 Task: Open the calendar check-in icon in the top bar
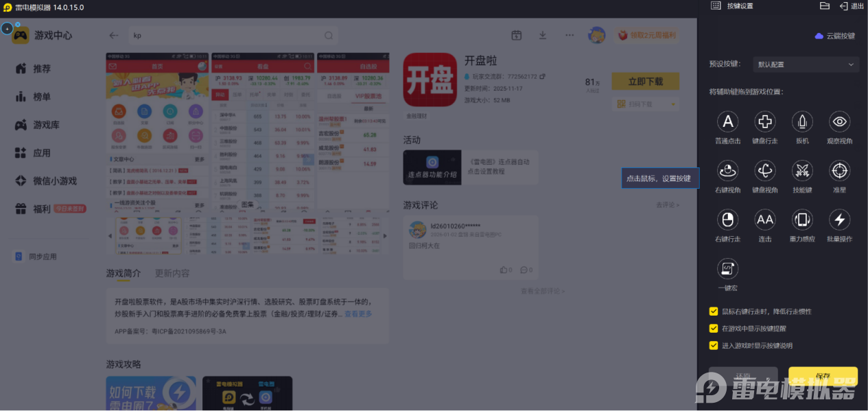517,35
